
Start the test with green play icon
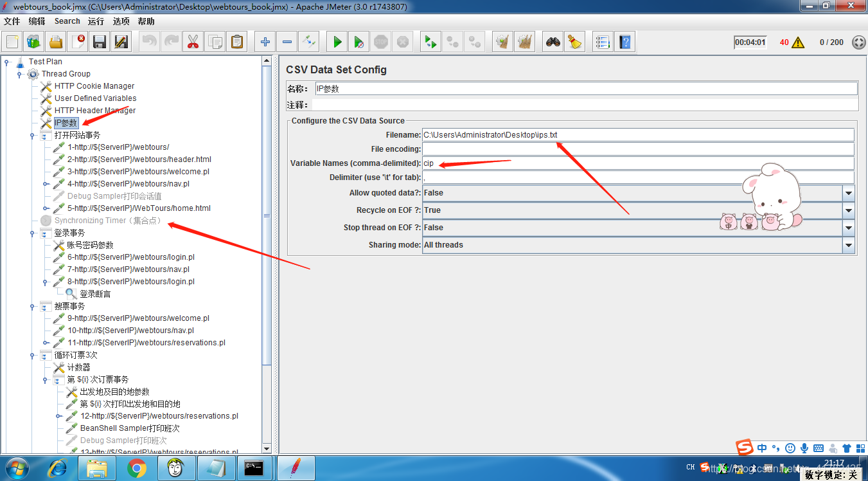pos(337,42)
